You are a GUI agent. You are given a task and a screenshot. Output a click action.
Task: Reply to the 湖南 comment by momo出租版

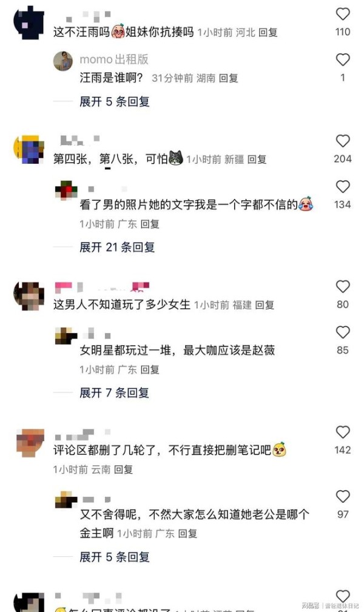click(x=229, y=78)
